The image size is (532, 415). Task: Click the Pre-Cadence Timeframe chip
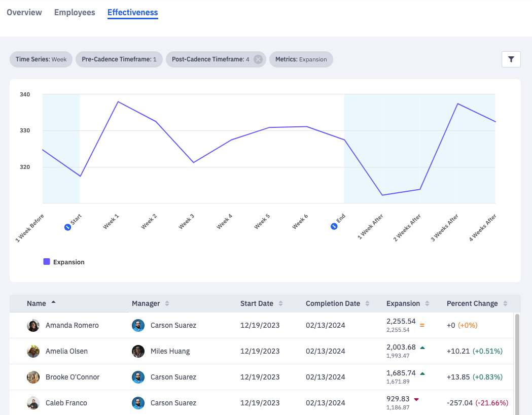point(119,59)
